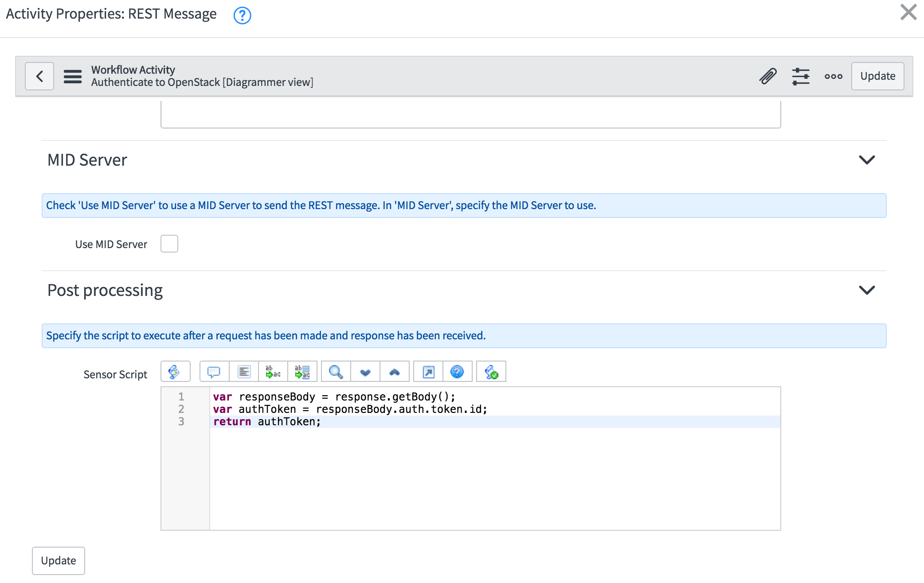
Task: Open script editor help icon
Action: [x=457, y=372]
